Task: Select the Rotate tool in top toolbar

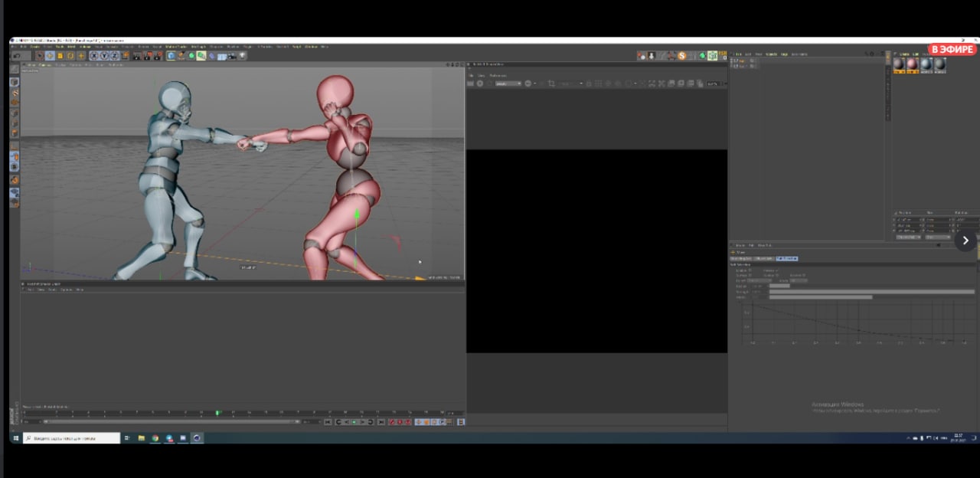Action: [70, 56]
